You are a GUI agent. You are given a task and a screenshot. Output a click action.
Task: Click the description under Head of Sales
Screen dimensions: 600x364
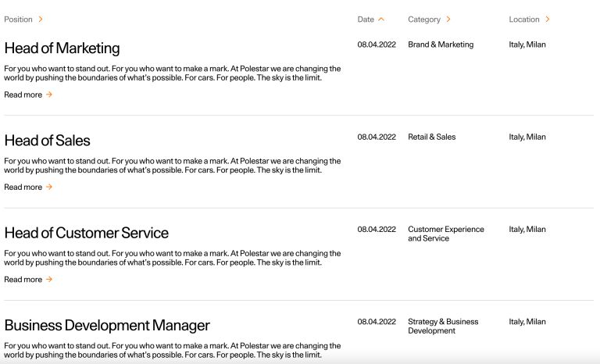coord(173,166)
